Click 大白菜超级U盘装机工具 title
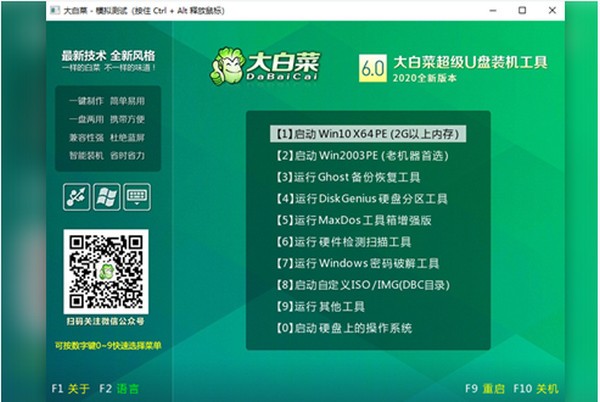 click(x=470, y=62)
